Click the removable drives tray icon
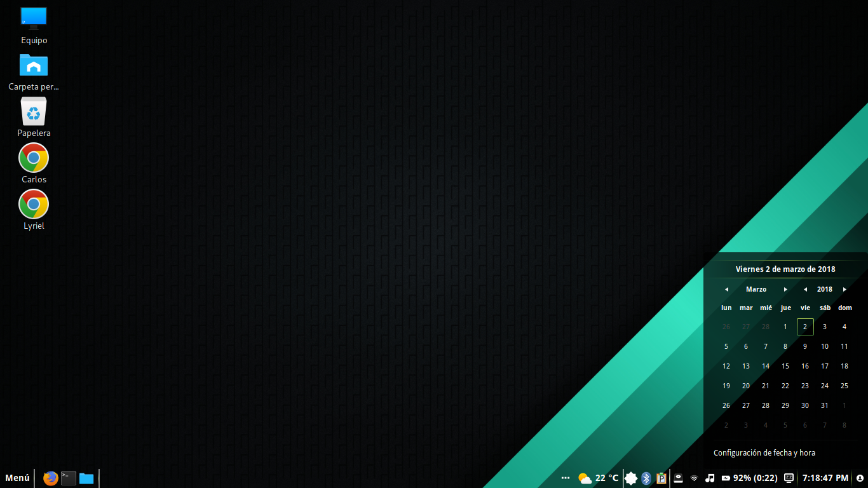Image resolution: width=868 pixels, height=488 pixels. [678, 478]
